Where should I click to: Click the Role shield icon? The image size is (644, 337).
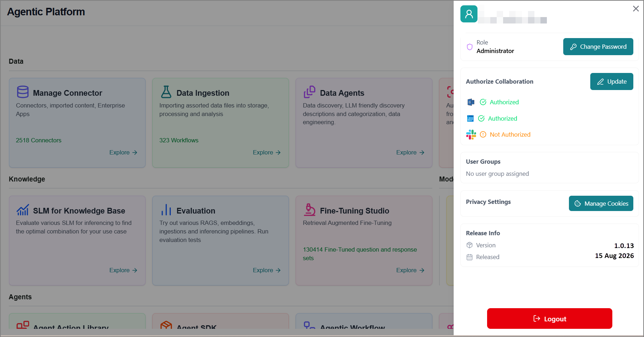click(x=470, y=47)
